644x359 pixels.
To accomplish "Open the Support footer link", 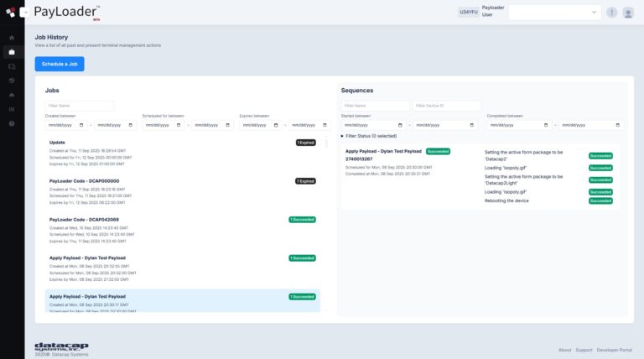I will click(x=584, y=350).
